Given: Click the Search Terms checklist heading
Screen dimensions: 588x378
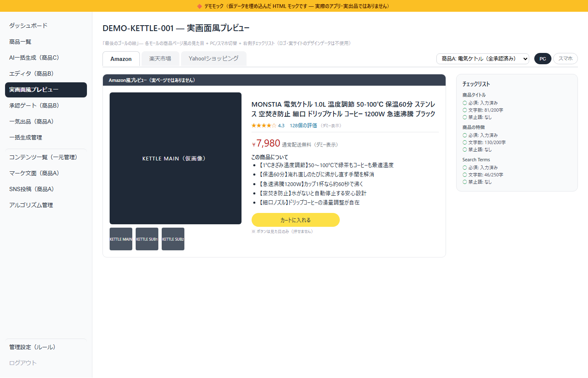Looking at the screenshot, I should pyautogui.click(x=476, y=160).
